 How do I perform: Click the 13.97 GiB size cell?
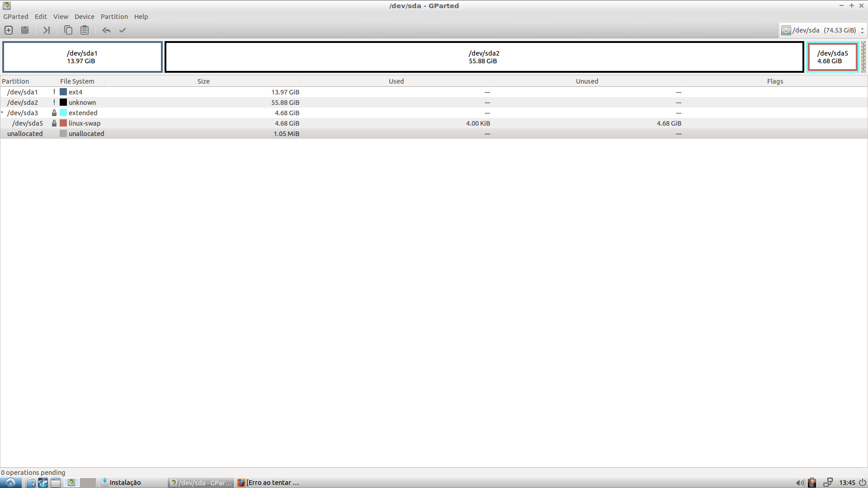point(285,92)
